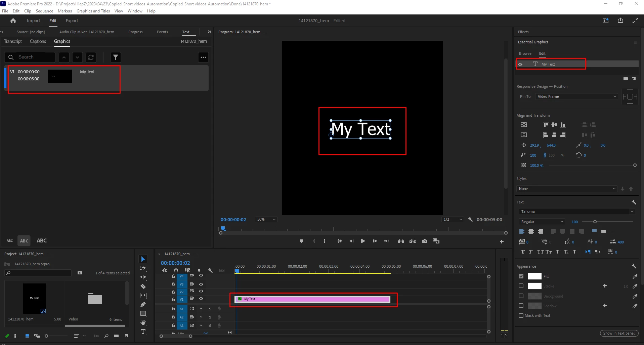Click the Quick Export share icon
Viewport: 644px width, 345px height.
(x=620, y=21)
